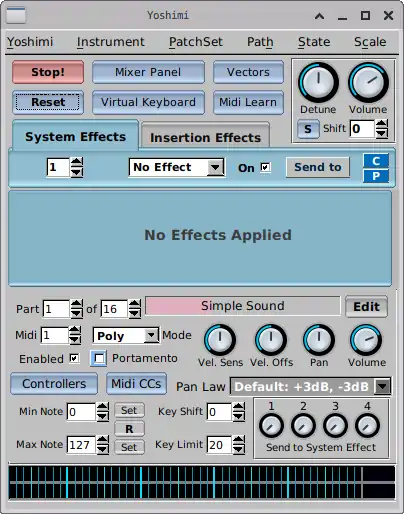Uncheck the part Enabled checkbox

pyautogui.click(x=74, y=358)
